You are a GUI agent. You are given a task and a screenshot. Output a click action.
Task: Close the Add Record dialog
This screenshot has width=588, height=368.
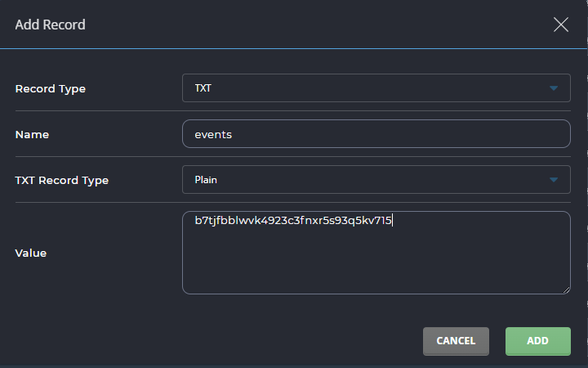(x=561, y=25)
